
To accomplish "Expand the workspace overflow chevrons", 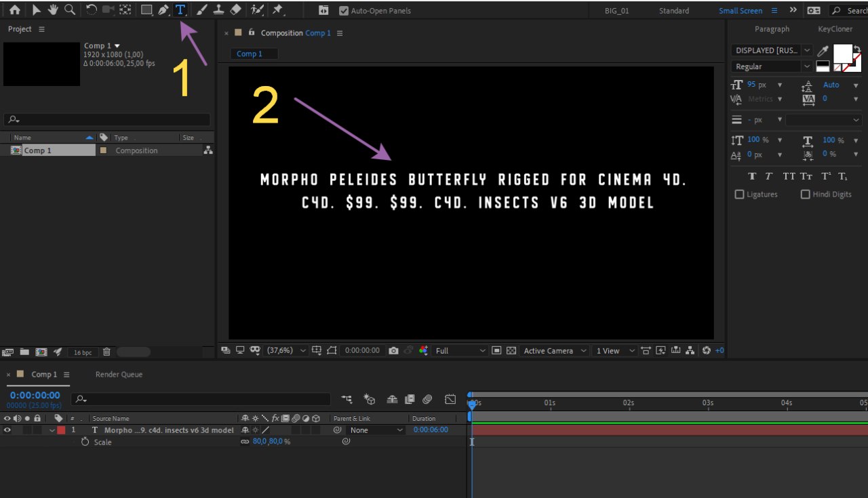I will point(793,10).
